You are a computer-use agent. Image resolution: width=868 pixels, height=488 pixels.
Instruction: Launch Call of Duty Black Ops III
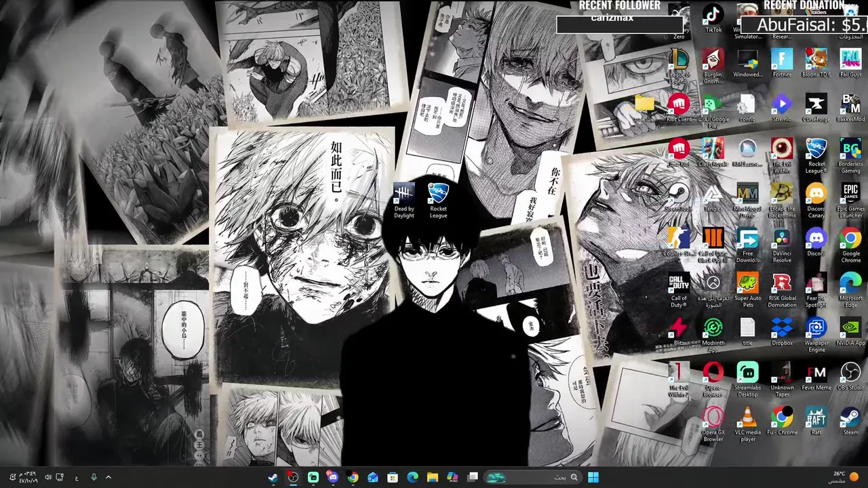point(713,245)
